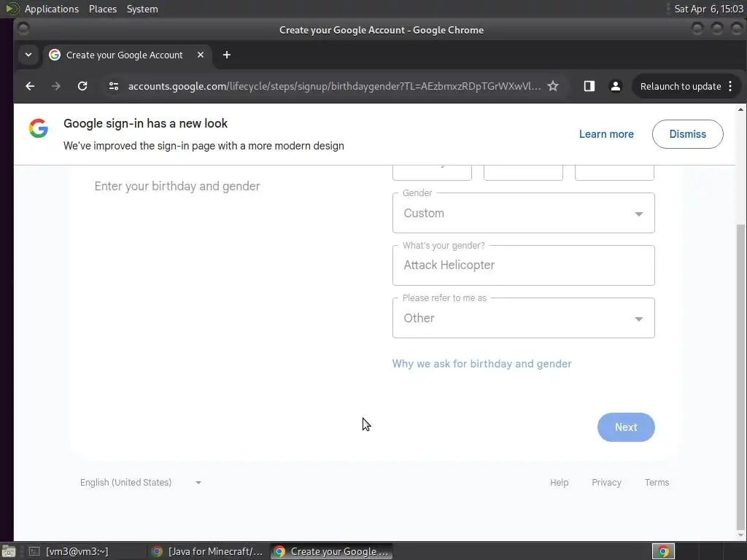Click the scrollbar up arrow

[740, 109]
